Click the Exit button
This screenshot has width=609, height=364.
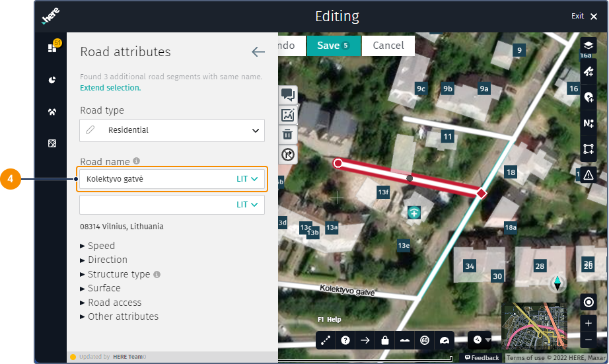click(584, 16)
